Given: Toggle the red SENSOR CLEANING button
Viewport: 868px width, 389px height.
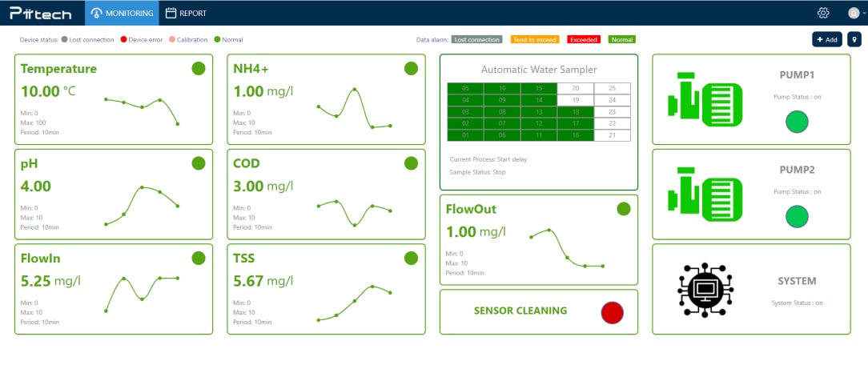Looking at the screenshot, I should [x=613, y=312].
